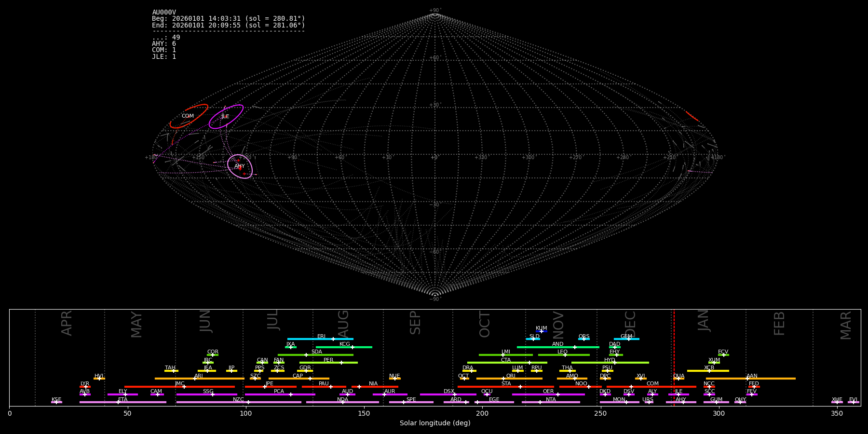Click the AHY radiant ellipse on sky map
This screenshot has height=434, width=868.
[240, 166]
